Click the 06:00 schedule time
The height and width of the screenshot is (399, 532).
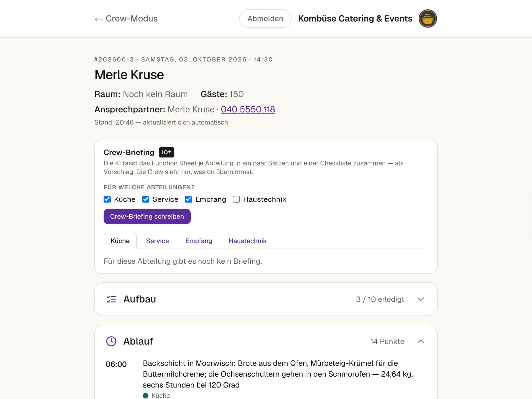click(116, 364)
